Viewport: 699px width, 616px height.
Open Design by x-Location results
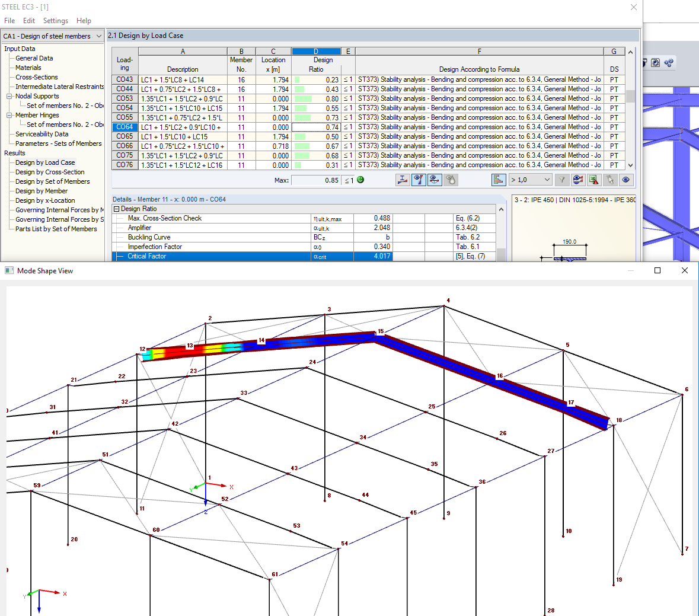click(x=45, y=200)
